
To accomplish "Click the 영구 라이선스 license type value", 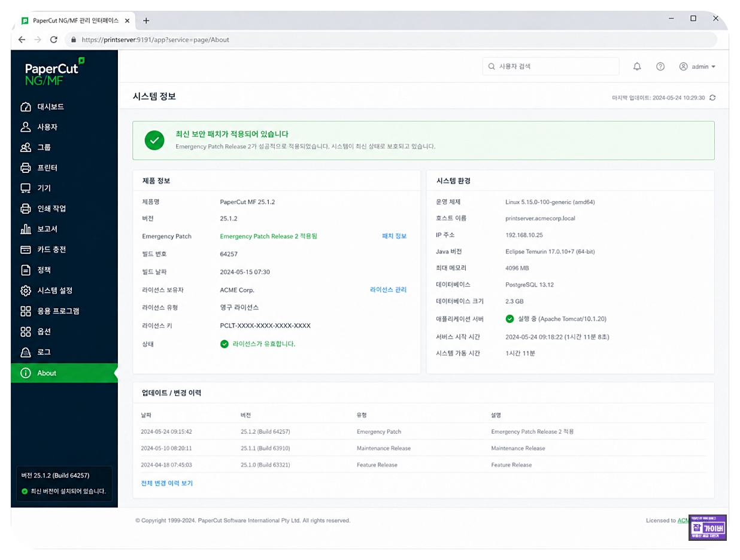I will (239, 308).
